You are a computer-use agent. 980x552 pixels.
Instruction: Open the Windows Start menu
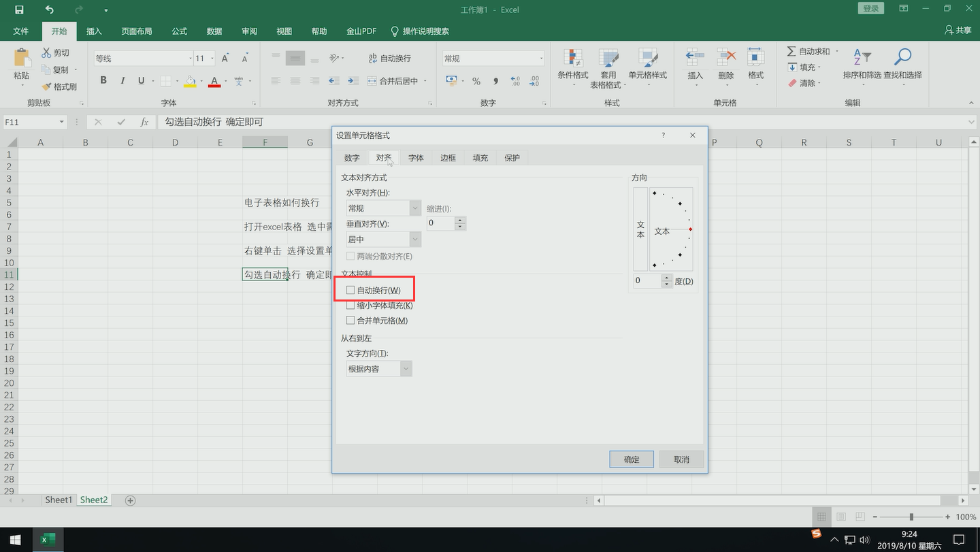[15, 540]
